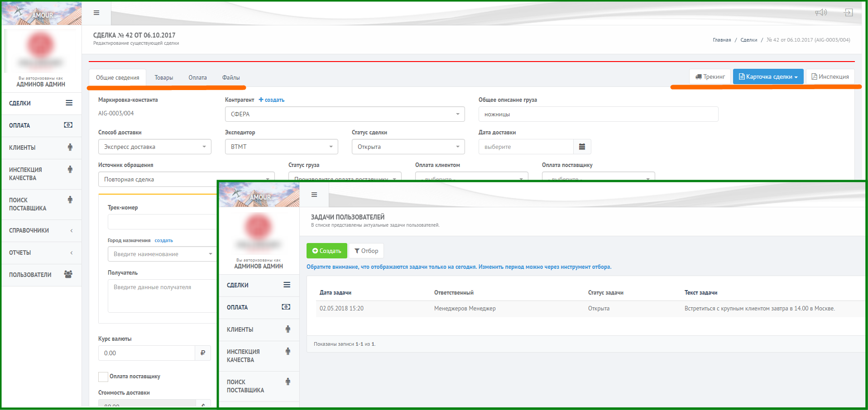Click Отбор filter button
868x410 pixels.
(x=366, y=251)
